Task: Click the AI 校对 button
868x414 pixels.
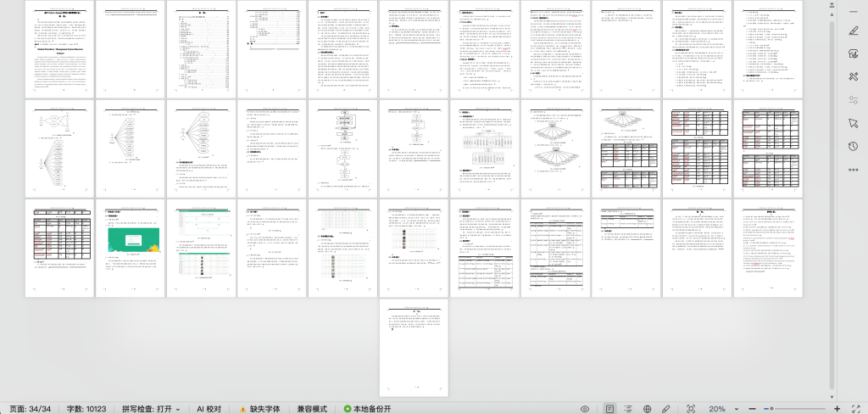Action: [209, 409]
